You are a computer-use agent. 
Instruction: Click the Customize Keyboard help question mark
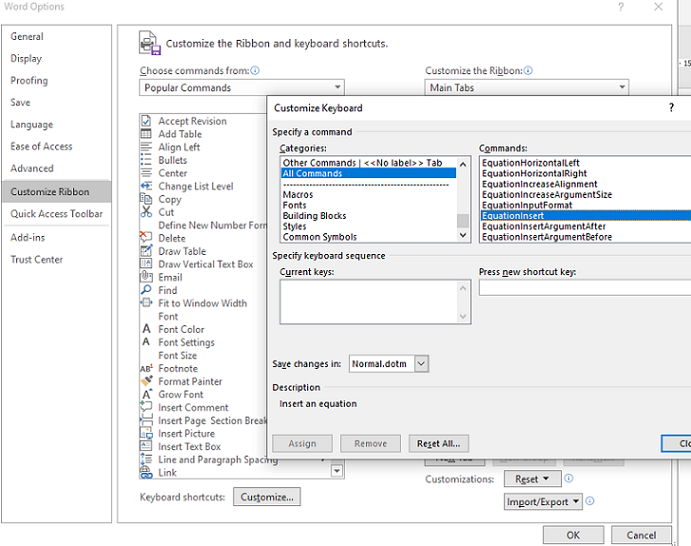[671, 108]
